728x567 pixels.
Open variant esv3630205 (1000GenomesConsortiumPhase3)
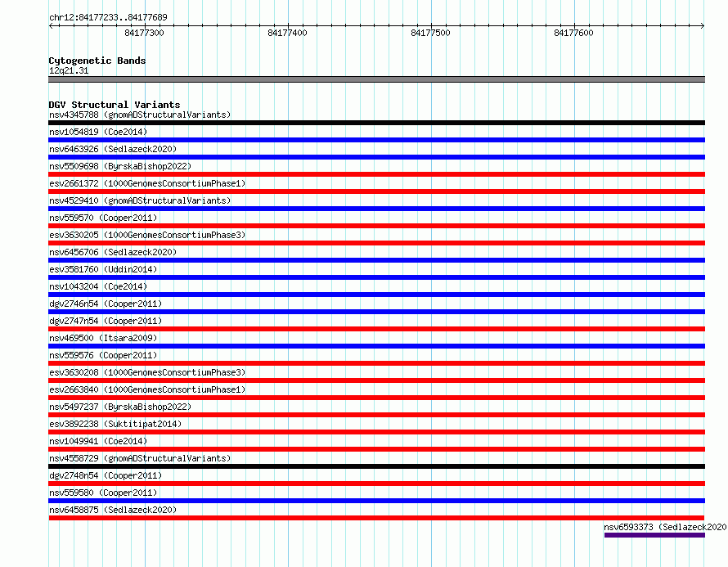(147, 235)
